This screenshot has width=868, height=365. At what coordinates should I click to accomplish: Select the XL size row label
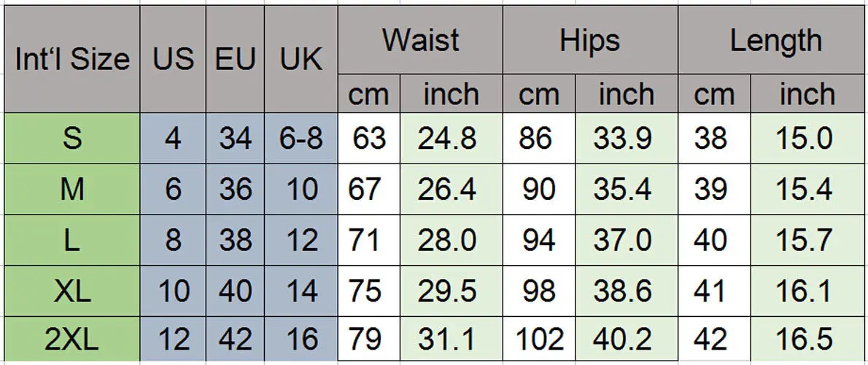pyautogui.click(x=71, y=291)
